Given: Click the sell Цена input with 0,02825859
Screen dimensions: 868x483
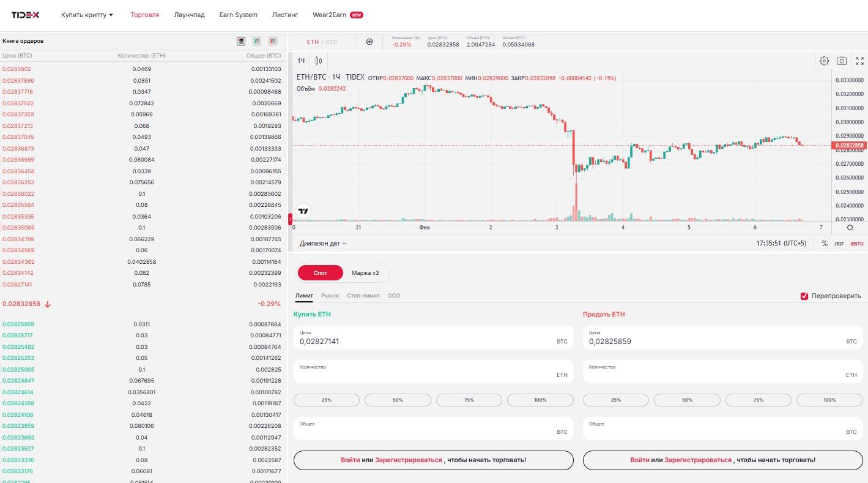Looking at the screenshot, I should pos(723,337).
